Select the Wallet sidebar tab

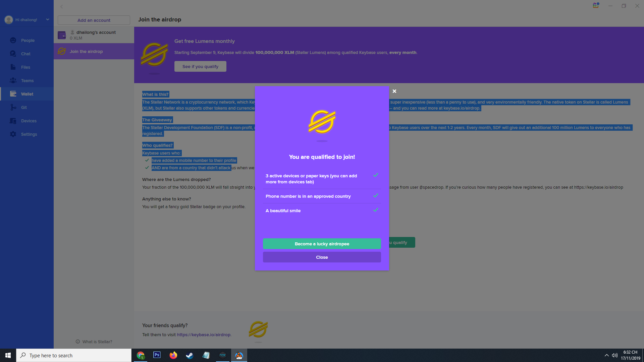pos(27,94)
